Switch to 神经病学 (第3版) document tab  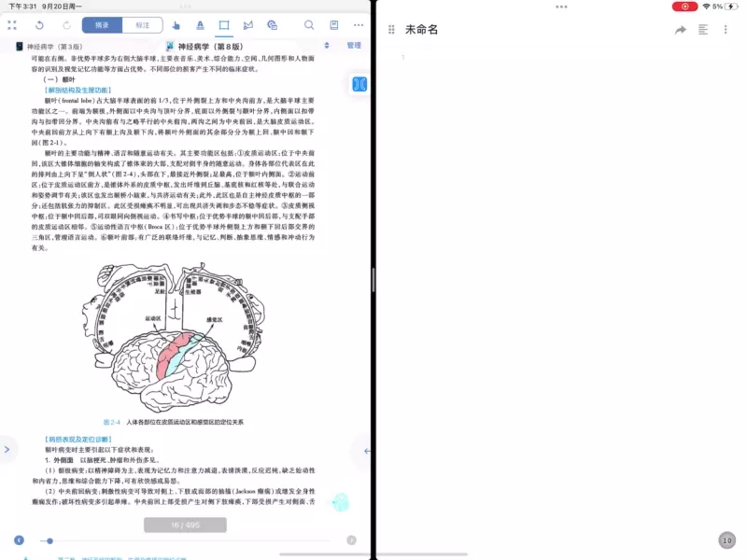point(49,47)
